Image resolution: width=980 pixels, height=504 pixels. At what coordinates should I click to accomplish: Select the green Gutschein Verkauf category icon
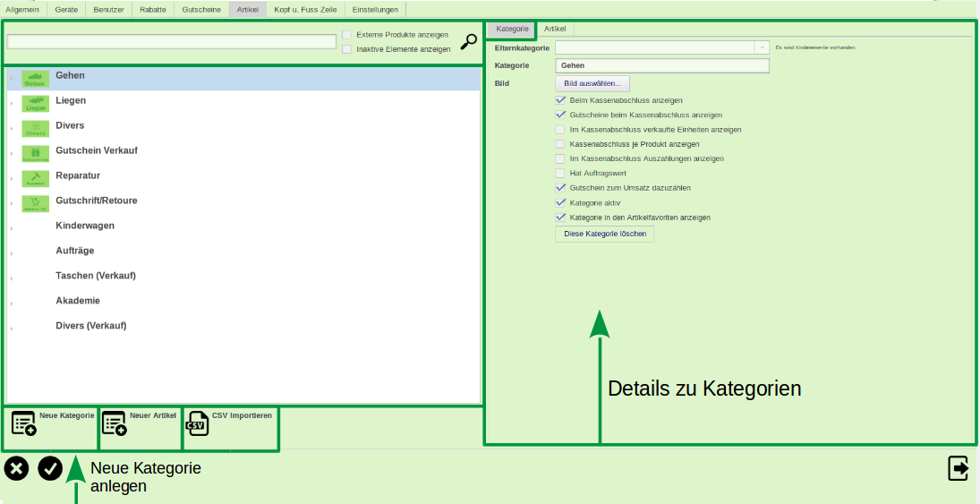(35, 154)
